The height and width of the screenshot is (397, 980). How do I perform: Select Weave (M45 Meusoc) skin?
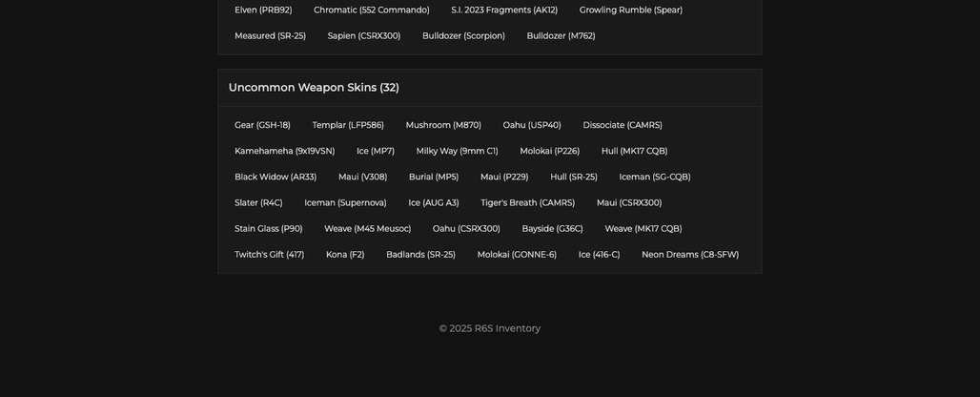pyautogui.click(x=368, y=229)
